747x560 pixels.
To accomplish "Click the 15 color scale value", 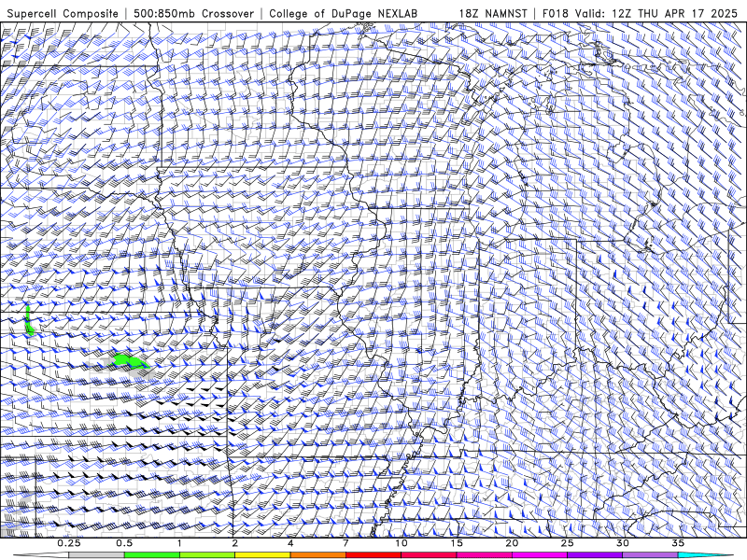I will tap(457, 543).
